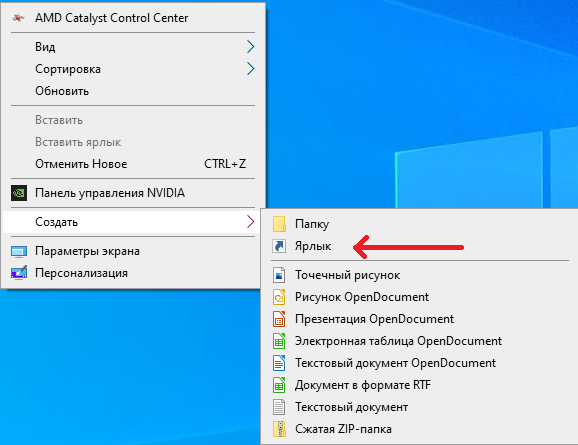Expand the Создать submenu chevron

pyautogui.click(x=251, y=222)
